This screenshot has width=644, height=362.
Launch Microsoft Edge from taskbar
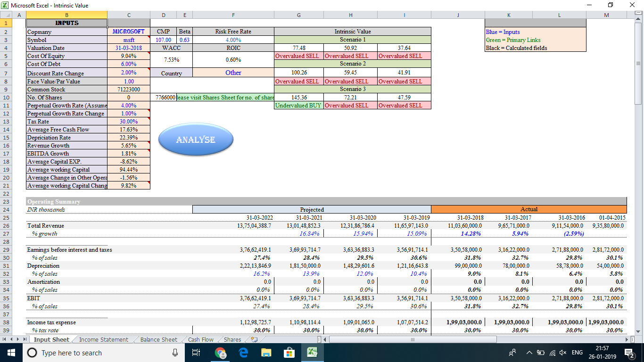pos(243,353)
